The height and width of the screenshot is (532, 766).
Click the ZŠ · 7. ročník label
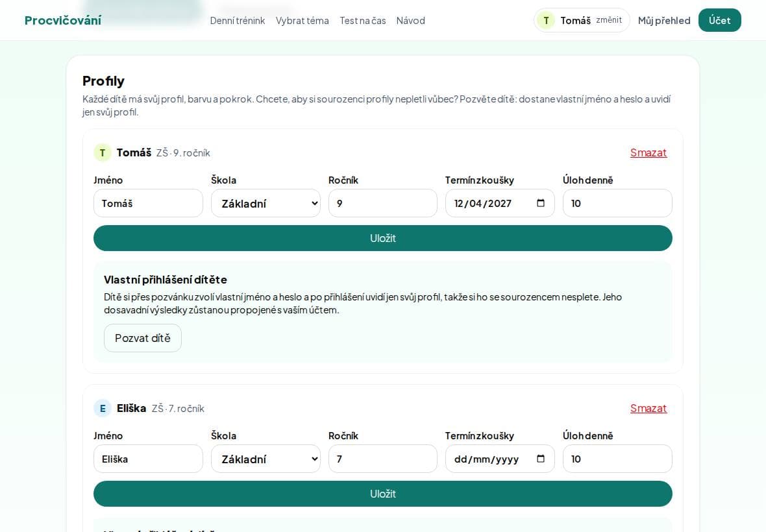(x=178, y=409)
